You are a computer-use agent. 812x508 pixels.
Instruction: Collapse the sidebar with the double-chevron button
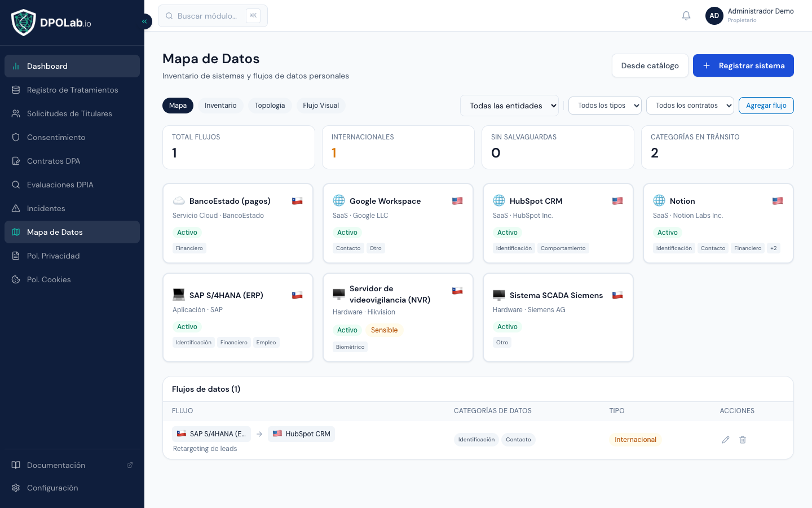tap(144, 21)
